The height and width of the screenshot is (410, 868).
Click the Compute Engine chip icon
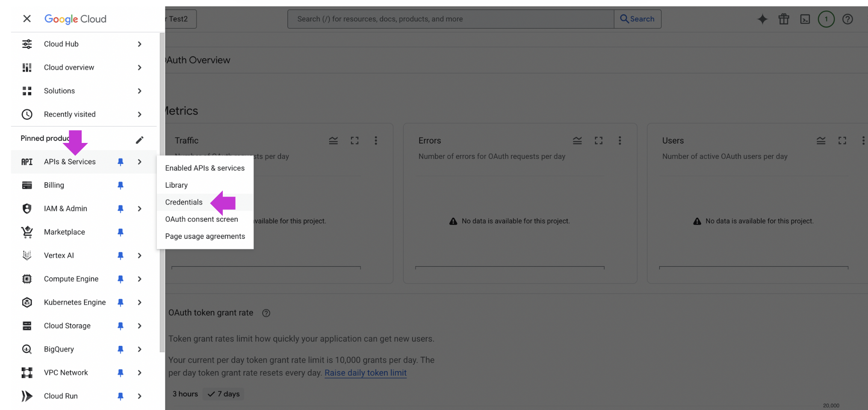[x=27, y=279]
